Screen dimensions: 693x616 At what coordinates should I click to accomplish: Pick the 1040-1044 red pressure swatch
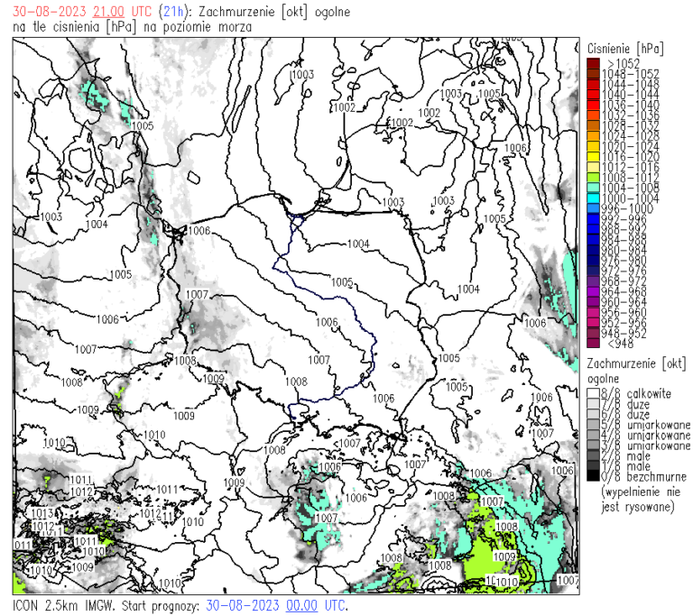point(593,94)
